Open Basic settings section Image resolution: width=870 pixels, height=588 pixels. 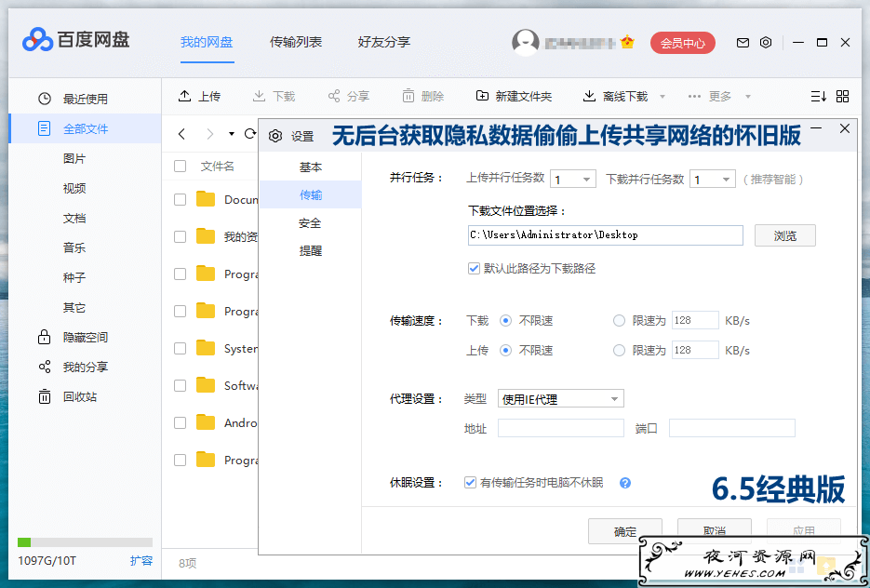point(311,167)
